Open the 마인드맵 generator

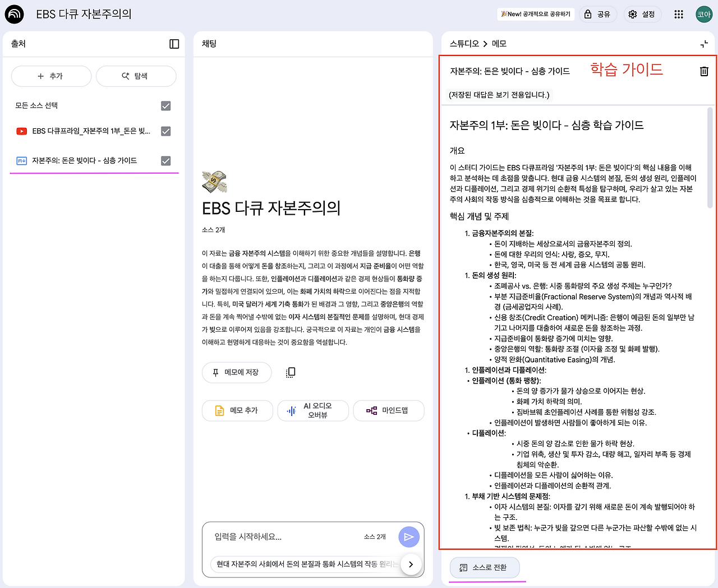(x=388, y=410)
